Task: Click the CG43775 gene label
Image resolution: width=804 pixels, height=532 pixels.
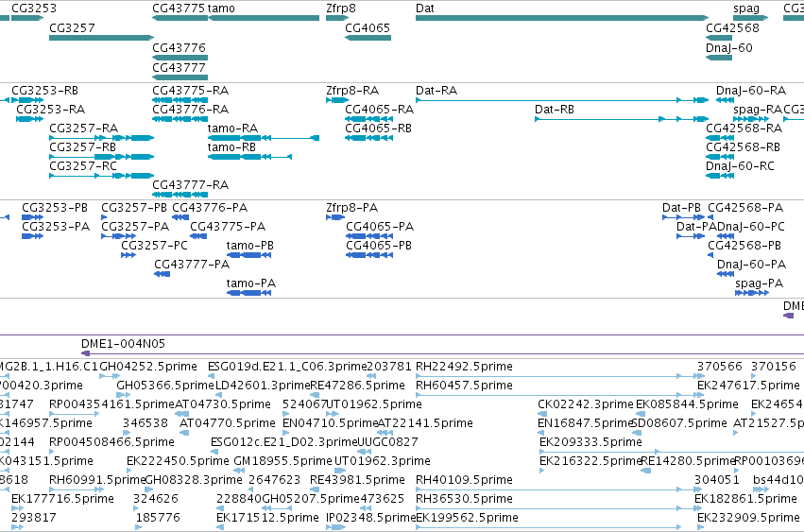Action: (x=179, y=9)
